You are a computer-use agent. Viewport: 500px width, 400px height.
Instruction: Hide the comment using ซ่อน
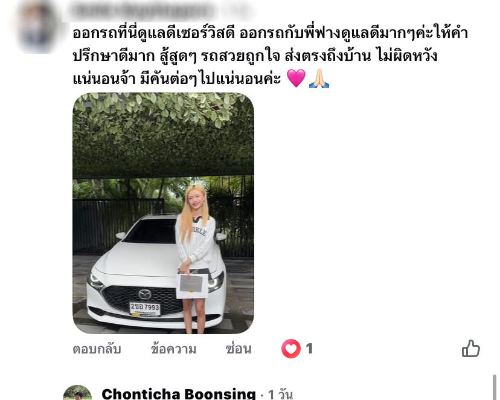point(238,349)
